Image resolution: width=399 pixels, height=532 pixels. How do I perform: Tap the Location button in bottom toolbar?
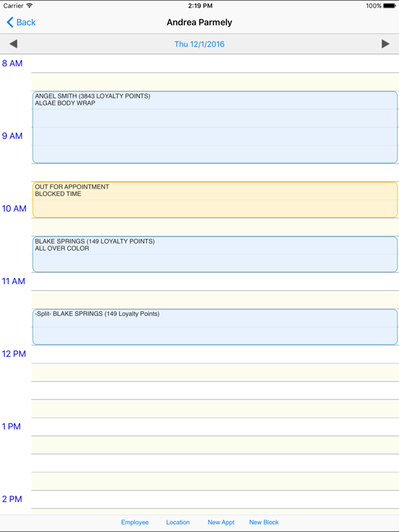[178, 522]
